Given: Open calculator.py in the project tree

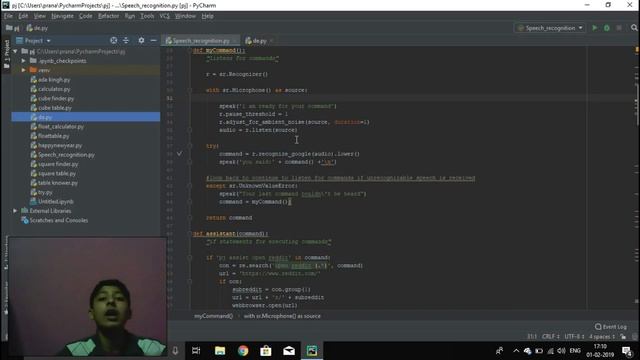Looking at the screenshot, I should click(50, 89).
